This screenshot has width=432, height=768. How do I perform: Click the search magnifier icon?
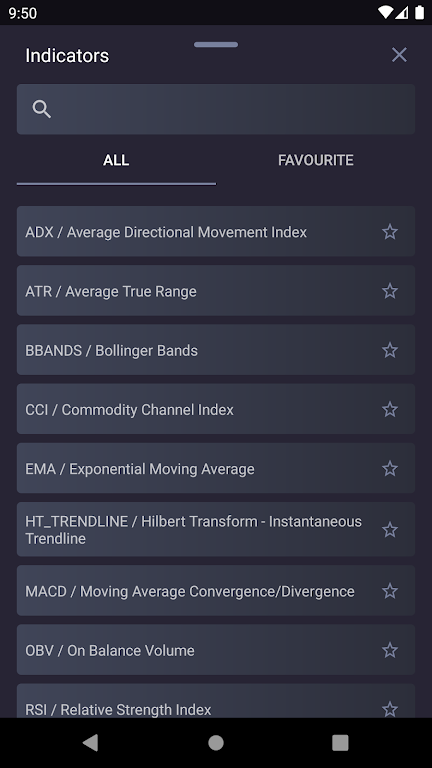(x=42, y=109)
